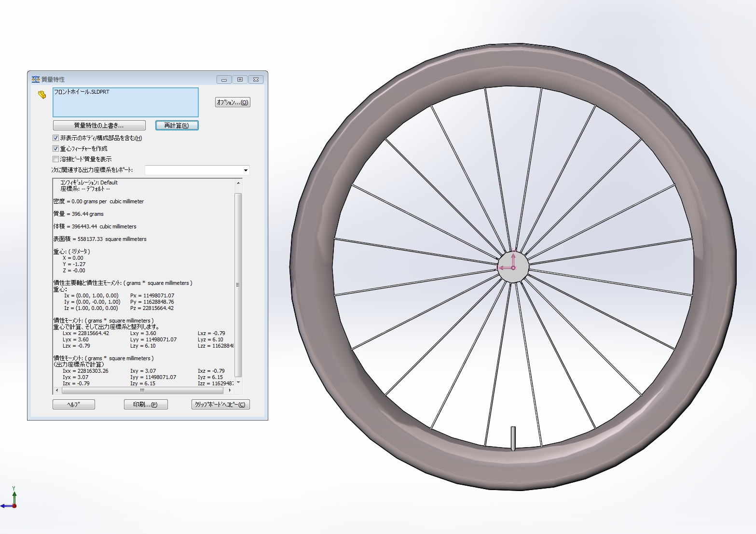The image size is (756, 534).
Task: Click the 印刷 (Print) button
Action: pyautogui.click(x=146, y=405)
